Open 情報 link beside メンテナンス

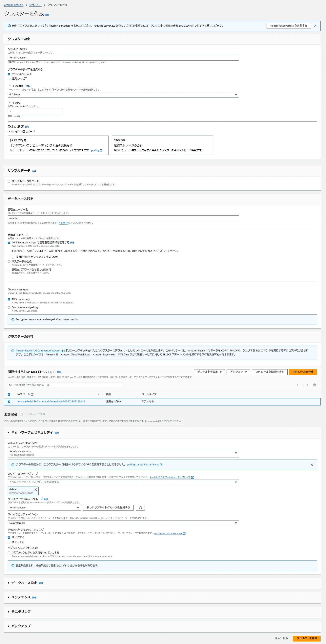coord(34,598)
